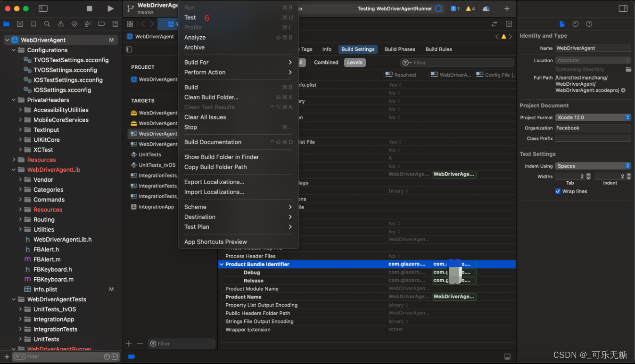Collapse the Product Bundle Identifier row
The image size is (635, 364).
click(x=222, y=264)
